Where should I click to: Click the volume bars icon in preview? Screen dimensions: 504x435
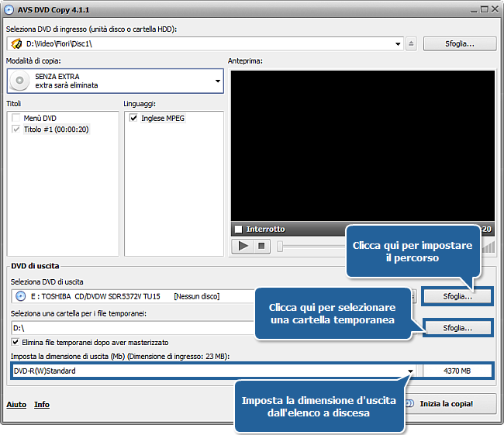pos(488,247)
